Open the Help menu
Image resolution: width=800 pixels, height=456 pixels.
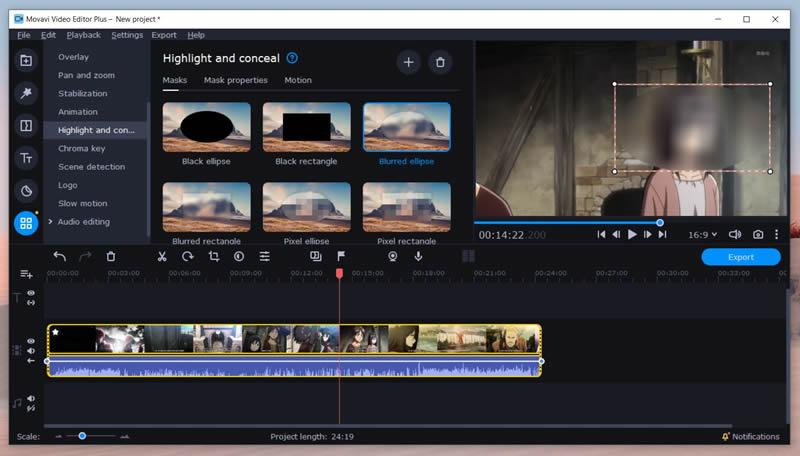(x=196, y=35)
